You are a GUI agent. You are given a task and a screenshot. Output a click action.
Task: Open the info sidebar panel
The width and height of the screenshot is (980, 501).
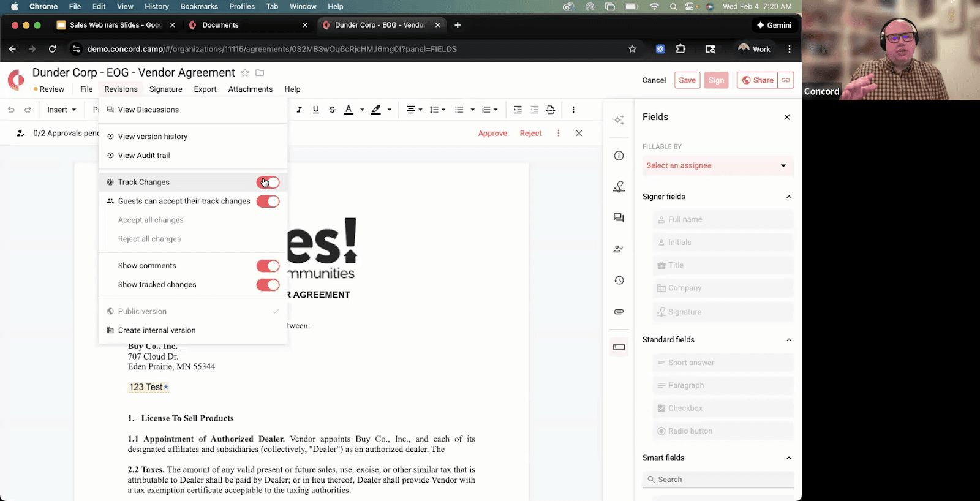(x=619, y=156)
